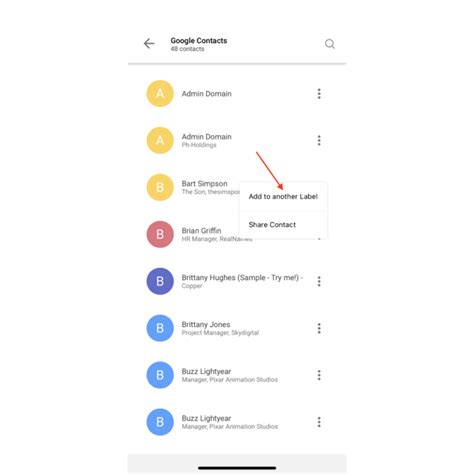The height and width of the screenshot is (474, 474).
Task: Select the Brian Griffin contact name
Action: pyautogui.click(x=201, y=231)
